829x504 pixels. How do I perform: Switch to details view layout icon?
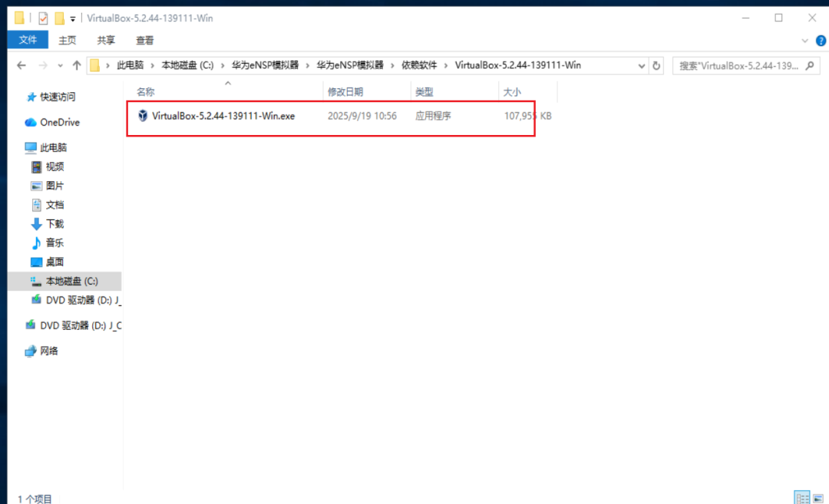tap(802, 498)
